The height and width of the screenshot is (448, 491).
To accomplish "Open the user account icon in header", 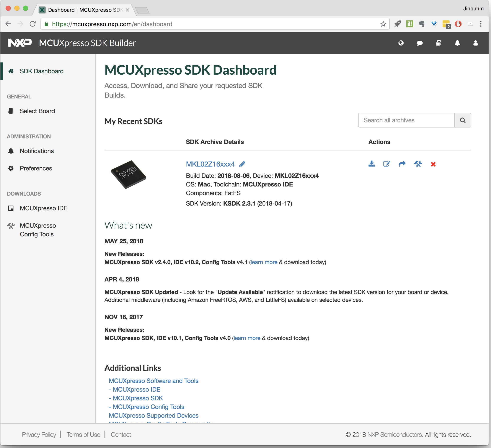I will 475,43.
